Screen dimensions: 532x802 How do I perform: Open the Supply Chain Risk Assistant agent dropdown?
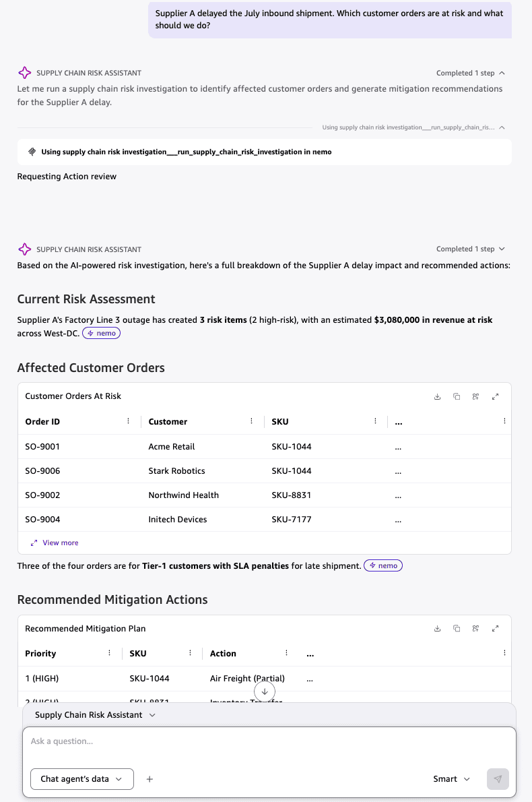(x=95, y=715)
